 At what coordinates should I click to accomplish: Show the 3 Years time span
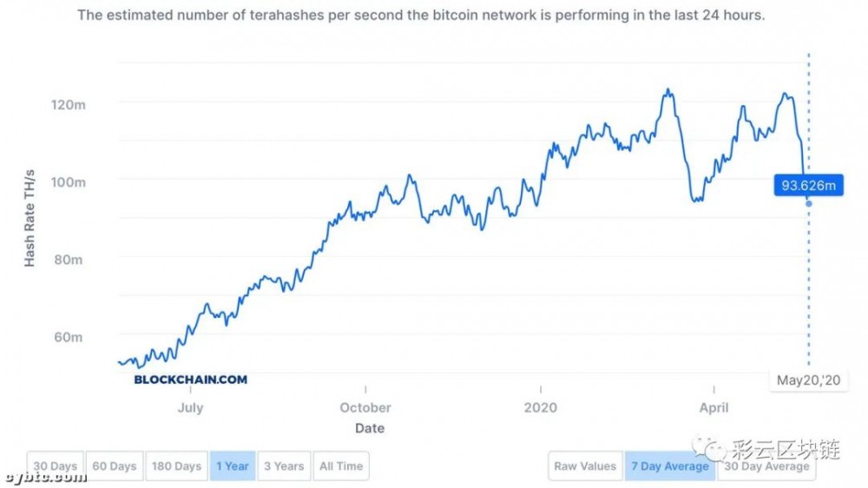click(284, 466)
